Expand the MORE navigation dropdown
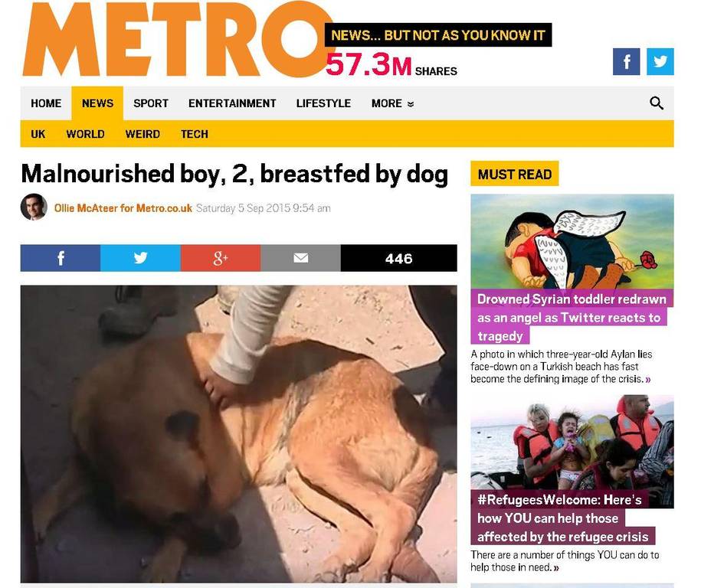The height and width of the screenshot is (588, 701). pyautogui.click(x=392, y=103)
